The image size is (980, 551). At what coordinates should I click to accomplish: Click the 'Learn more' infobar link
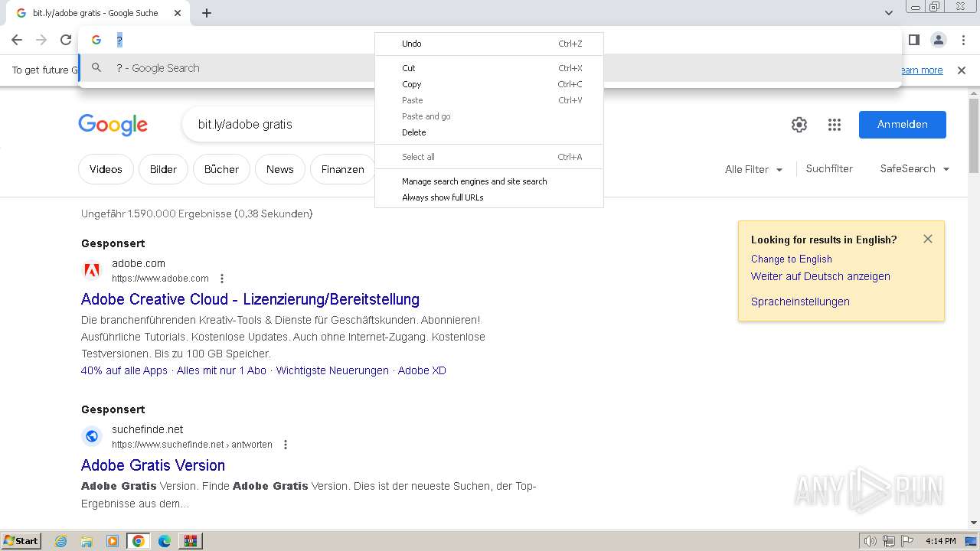click(922, 70)
